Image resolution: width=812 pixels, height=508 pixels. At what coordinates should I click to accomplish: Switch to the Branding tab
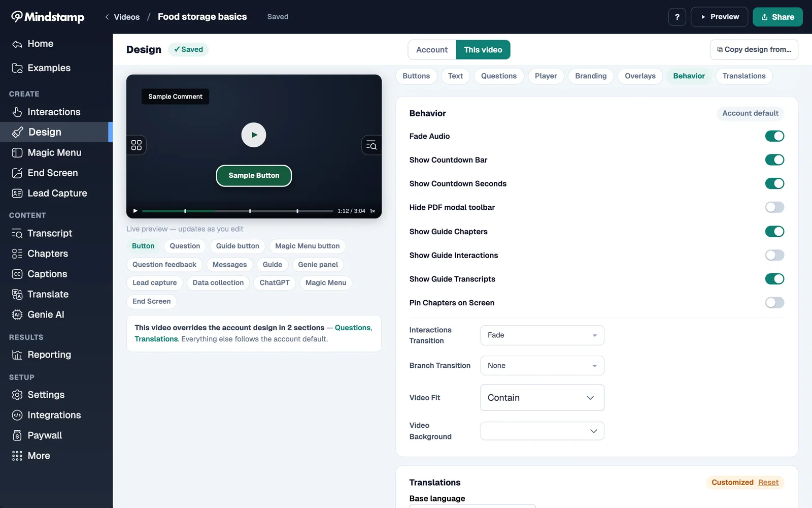pos(591,76)
